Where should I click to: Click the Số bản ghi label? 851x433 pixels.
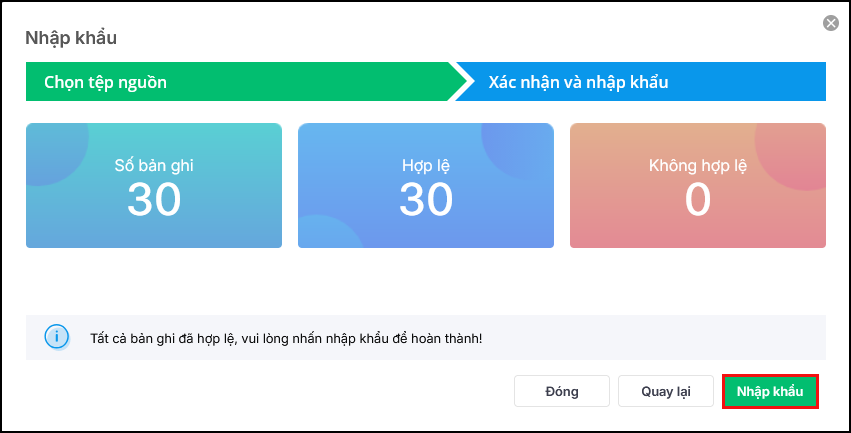coord(153,166)
